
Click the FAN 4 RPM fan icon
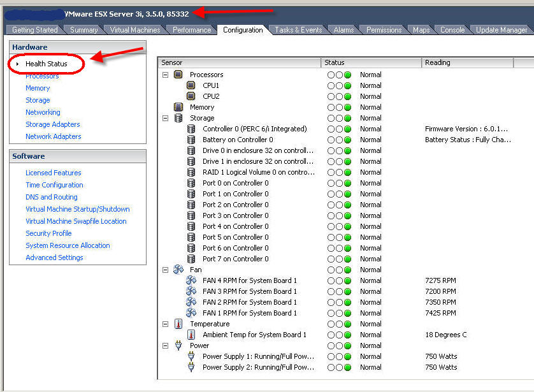click(x=191, y=280)
